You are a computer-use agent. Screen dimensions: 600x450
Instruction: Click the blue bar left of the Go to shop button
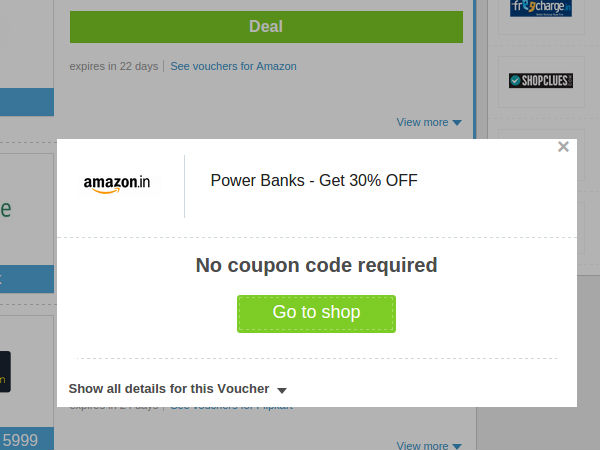pos(27,279)
